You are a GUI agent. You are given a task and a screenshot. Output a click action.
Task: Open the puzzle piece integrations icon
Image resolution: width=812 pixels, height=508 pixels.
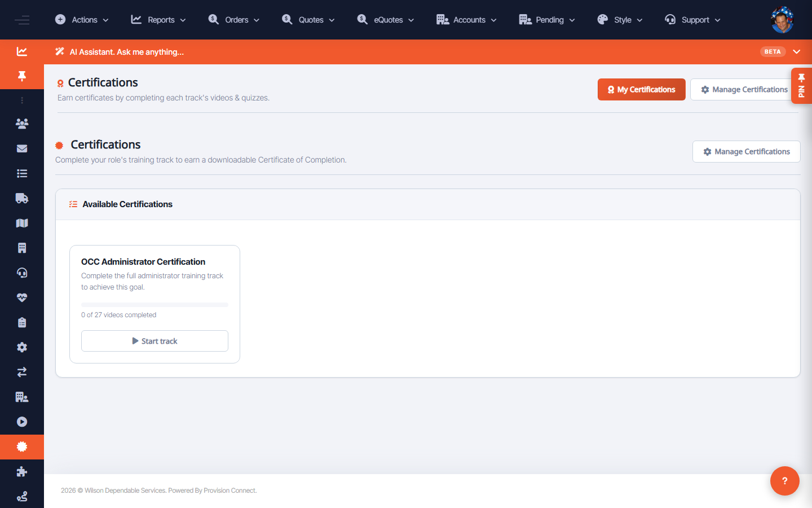[x=22, y=471]
